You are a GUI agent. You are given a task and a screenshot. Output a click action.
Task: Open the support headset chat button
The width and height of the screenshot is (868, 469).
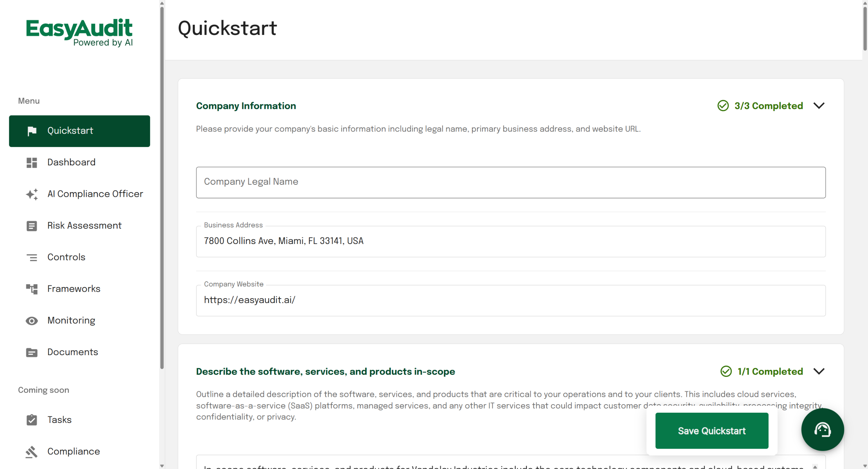[822, 429]
